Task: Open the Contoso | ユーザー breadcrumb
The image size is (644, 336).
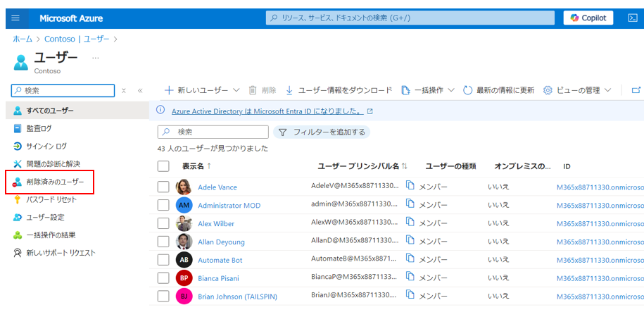Action: pos(77,39)
